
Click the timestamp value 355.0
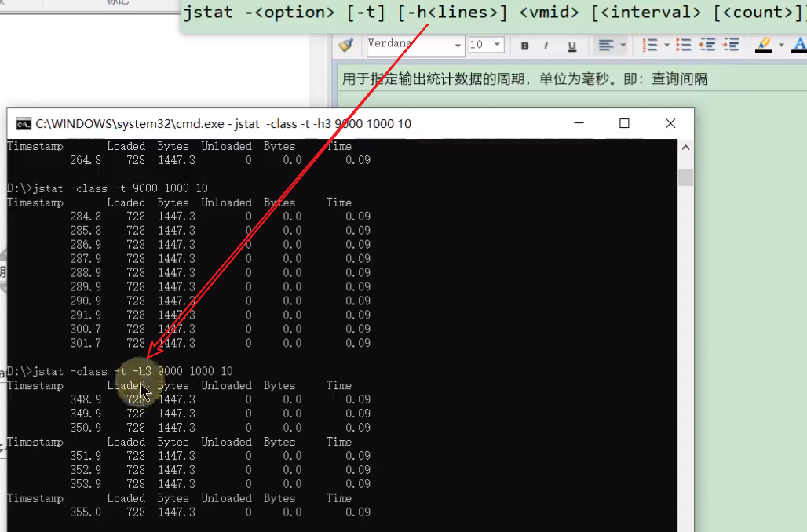click(86, 512)
